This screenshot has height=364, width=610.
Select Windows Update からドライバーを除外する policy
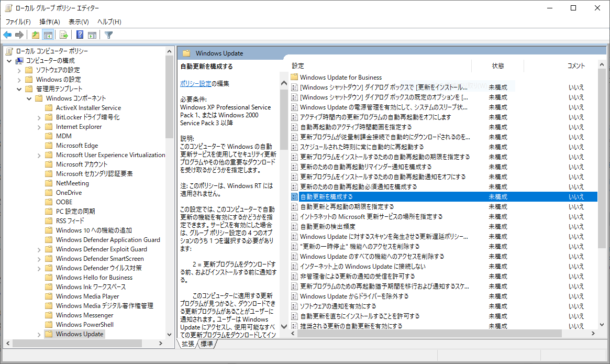354,296
